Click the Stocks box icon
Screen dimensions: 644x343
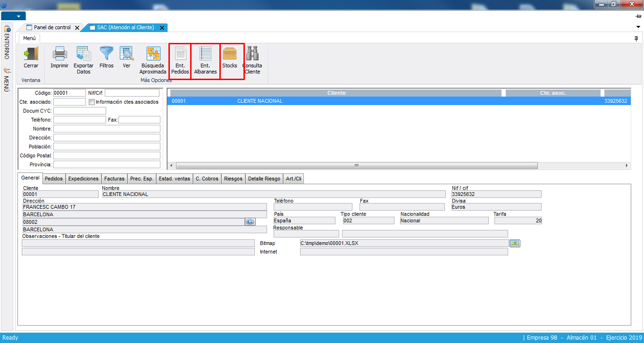click(x=230, y=54)
